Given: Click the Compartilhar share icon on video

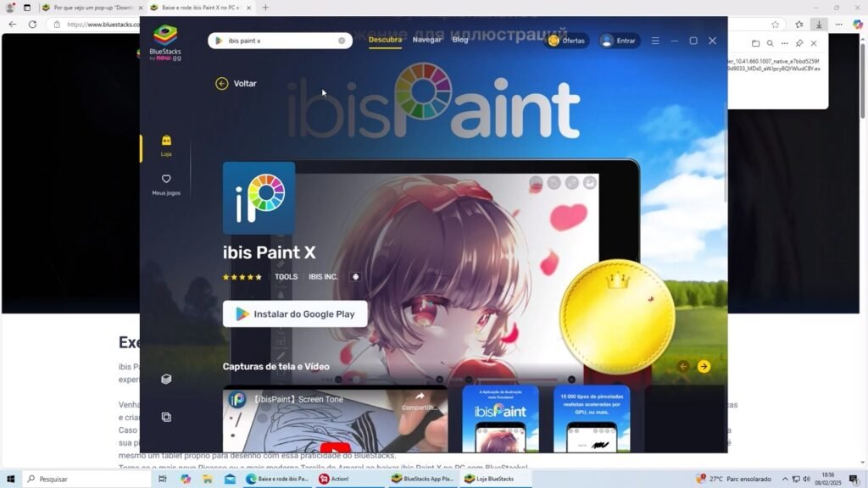Looking at the screenshot, I should (x=420, y=401).
